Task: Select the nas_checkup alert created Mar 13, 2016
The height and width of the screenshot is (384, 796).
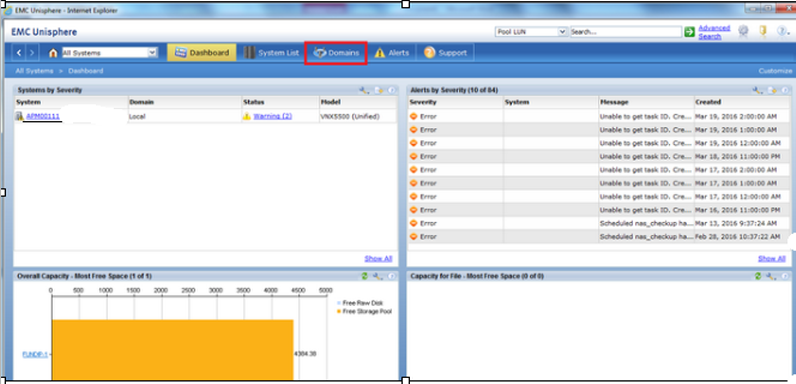Action: 599,223
